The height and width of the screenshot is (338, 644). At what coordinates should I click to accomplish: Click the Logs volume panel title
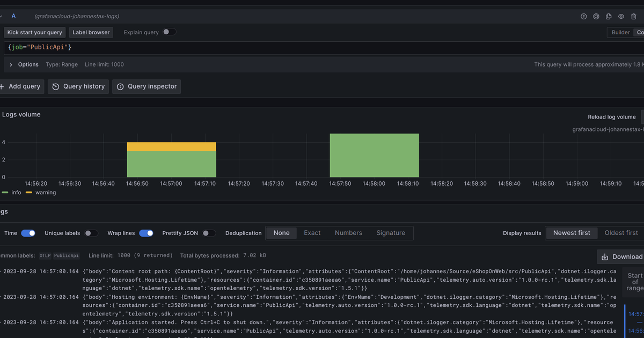click(x=21, y=114)
